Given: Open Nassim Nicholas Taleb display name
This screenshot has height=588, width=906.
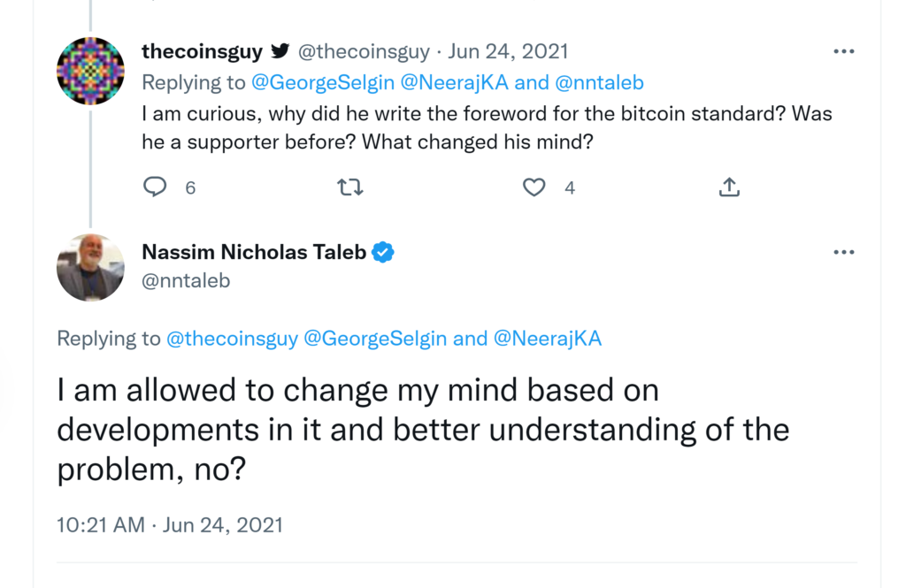Looking at the screenshot, I should 254,252.
